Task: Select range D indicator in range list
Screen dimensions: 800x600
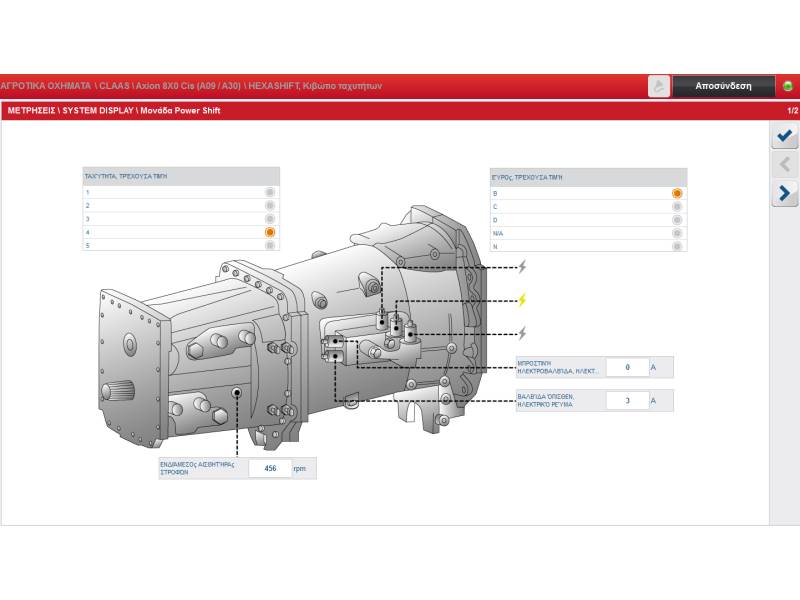Action: 677,219
